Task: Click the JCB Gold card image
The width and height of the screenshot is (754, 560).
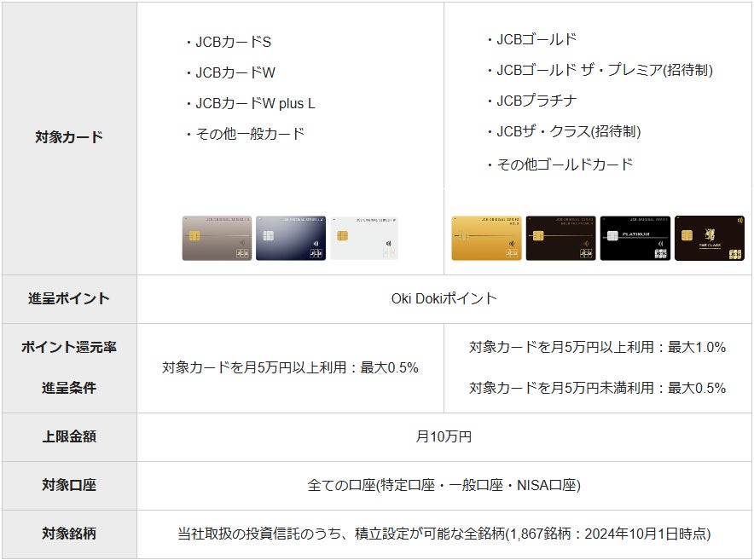Action: [x=486, y=238]
